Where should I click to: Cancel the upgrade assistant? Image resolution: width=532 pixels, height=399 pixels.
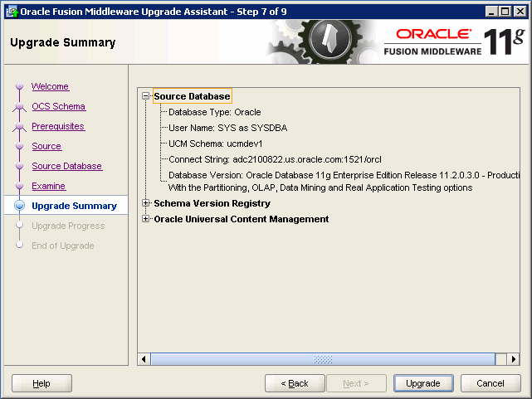[x=491, y=383]
